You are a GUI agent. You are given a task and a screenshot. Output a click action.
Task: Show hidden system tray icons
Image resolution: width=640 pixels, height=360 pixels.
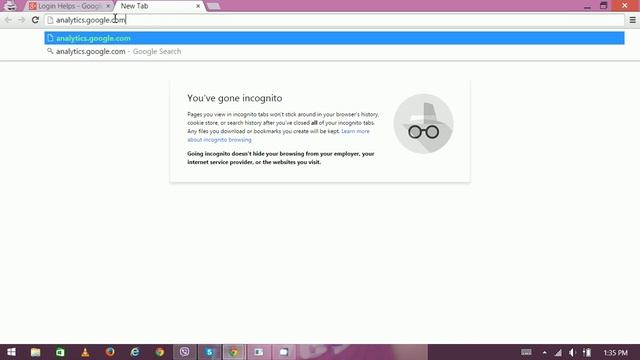coord(544,352)
